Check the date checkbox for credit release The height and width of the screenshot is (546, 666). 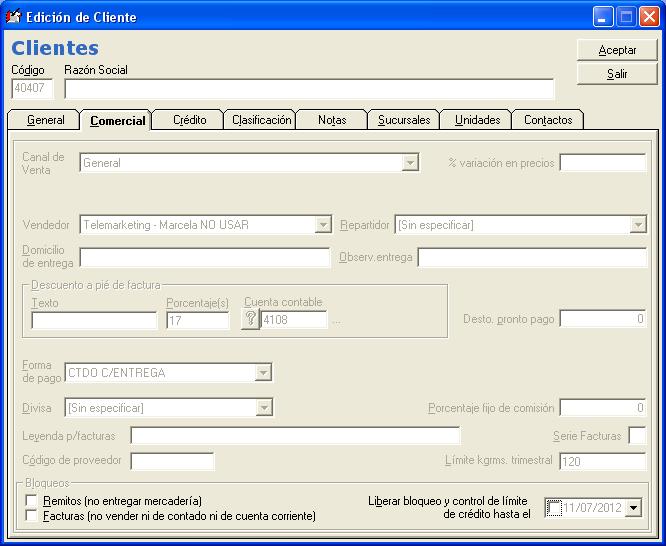click(x=554, y=508)
